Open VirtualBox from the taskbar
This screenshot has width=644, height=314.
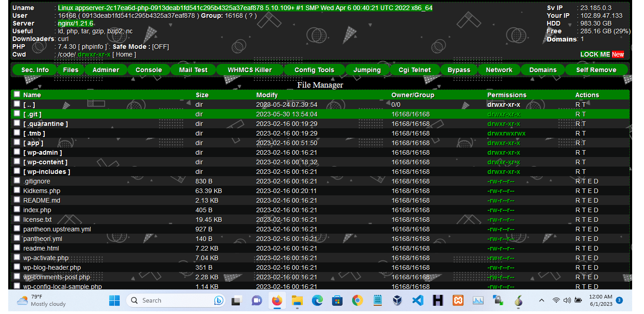pyautogui.click(x=397, y=300)
